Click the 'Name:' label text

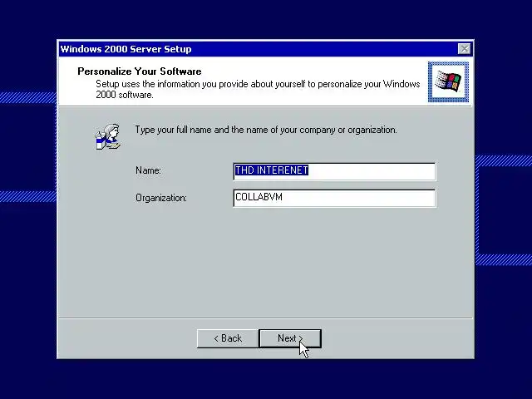pyautogui.click(x=148, y=170)
